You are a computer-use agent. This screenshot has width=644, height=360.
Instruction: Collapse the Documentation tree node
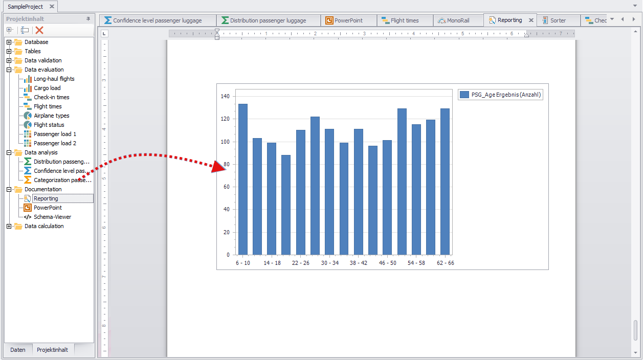pos(9,189)
